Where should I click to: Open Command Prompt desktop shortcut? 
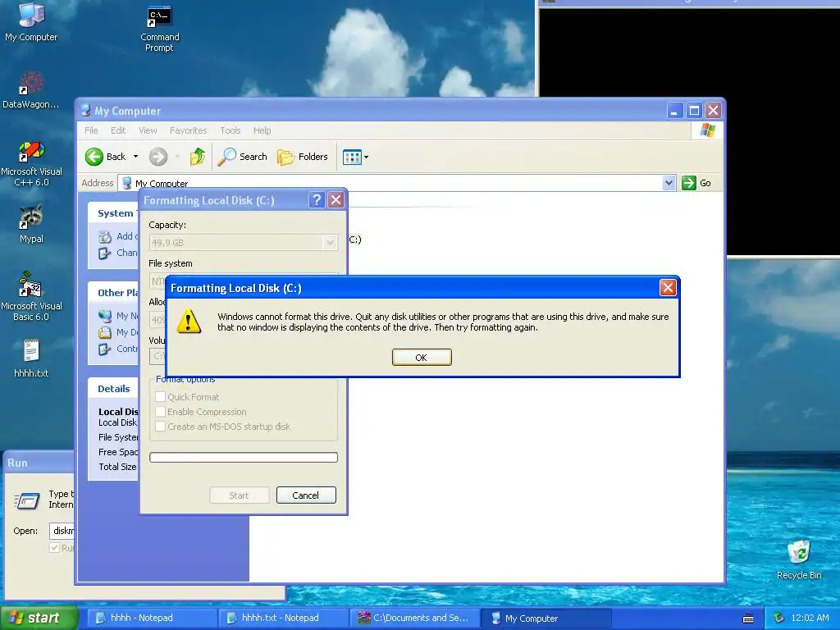[159, 29]
